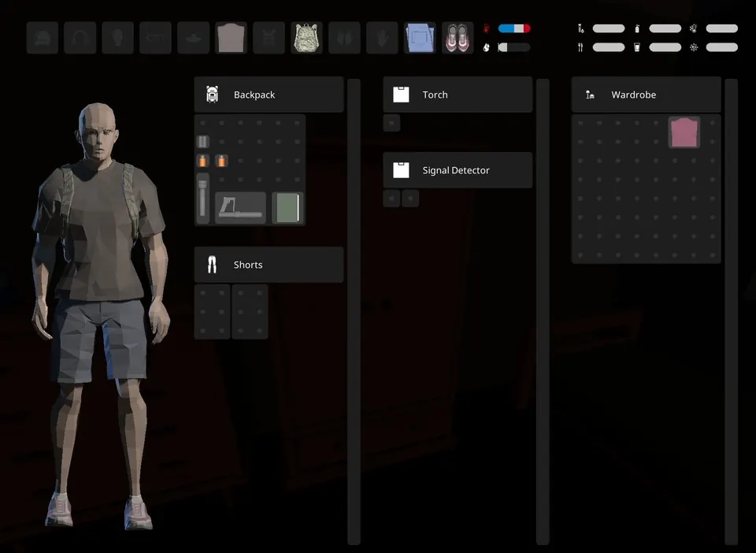This screenshot has width=756, height=553.
Task: Click the thirst bar beside glass icon
Action: coord(665,47)
